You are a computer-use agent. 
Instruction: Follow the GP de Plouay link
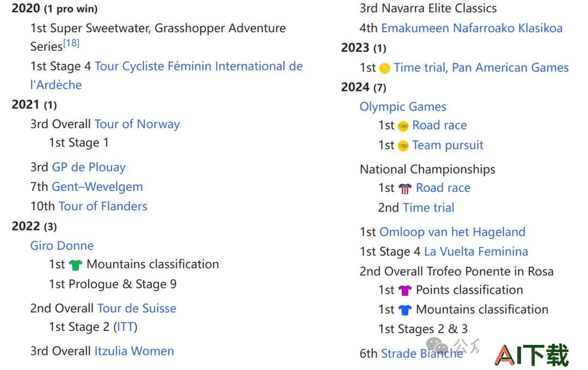[x=89, y=167]
